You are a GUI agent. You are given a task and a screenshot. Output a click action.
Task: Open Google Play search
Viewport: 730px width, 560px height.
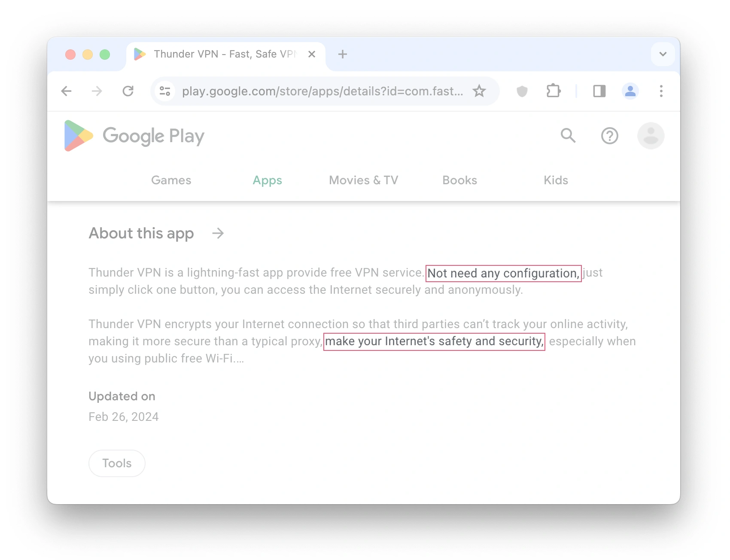coord(568,136)
